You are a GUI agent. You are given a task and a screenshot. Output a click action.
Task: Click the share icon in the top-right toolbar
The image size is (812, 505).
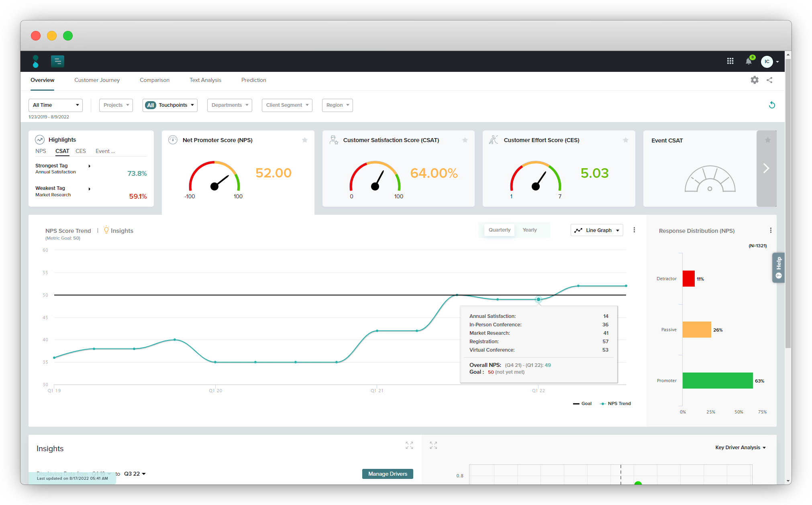coord(769,80)
